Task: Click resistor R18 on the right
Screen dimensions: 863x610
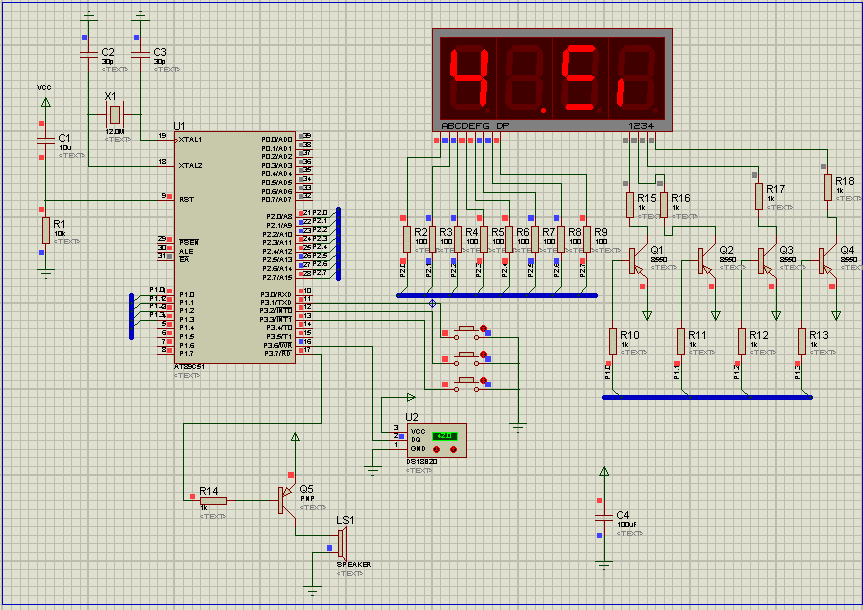Action: (x=828, y=188)
